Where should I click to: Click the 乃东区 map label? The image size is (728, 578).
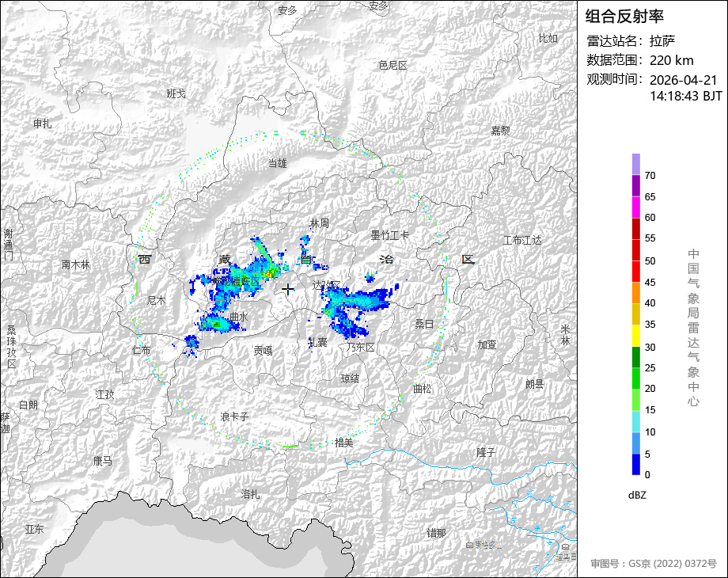(x=360, y=347)
